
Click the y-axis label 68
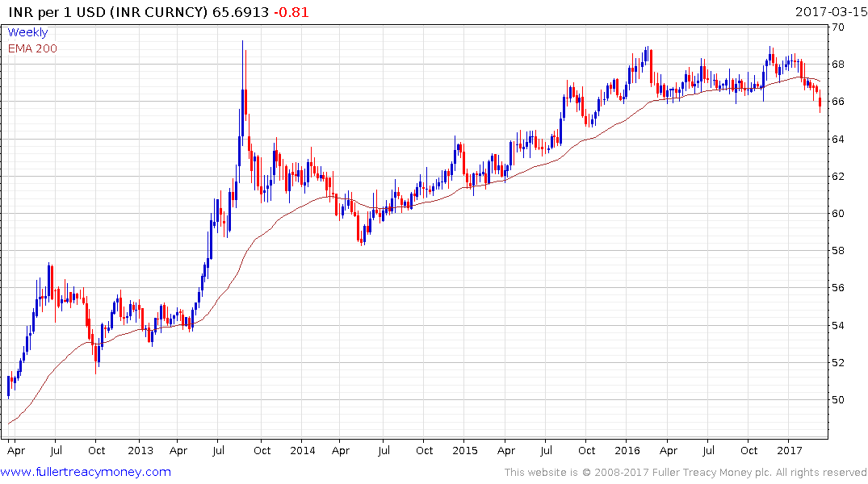click(x=837, y=65)
